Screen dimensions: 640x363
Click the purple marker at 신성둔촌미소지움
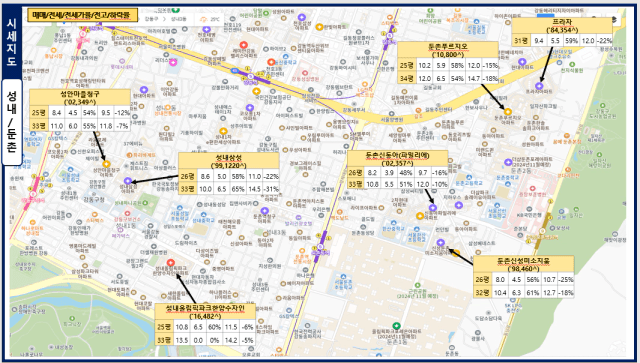(x=440, y=243)
